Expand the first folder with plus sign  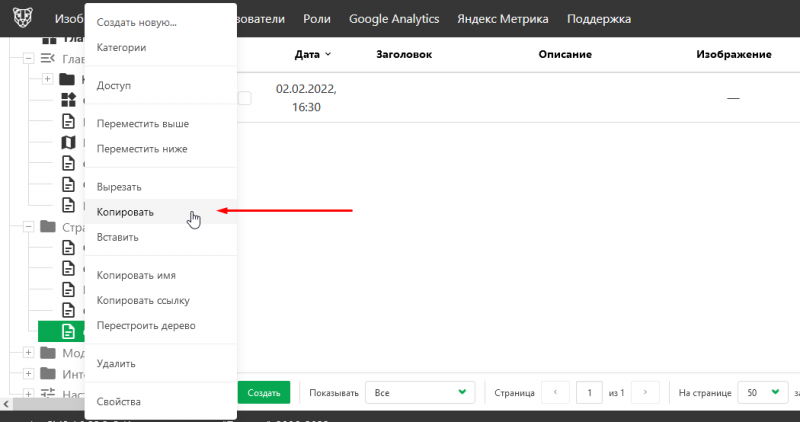[47, 79]
